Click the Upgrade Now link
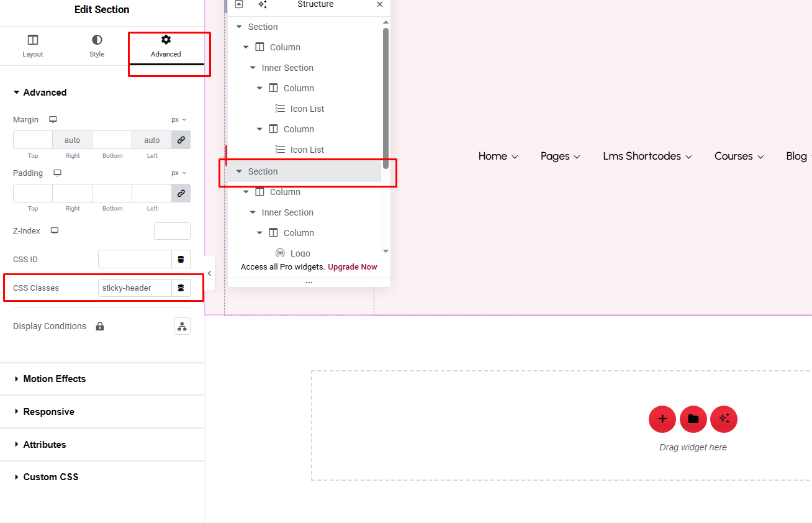 click(x=353, y=267)
